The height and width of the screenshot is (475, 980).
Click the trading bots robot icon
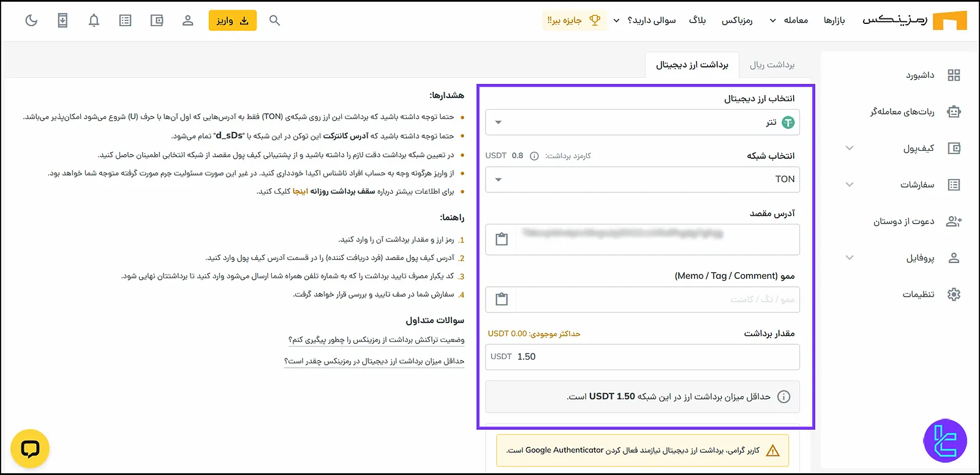[954, 112]
